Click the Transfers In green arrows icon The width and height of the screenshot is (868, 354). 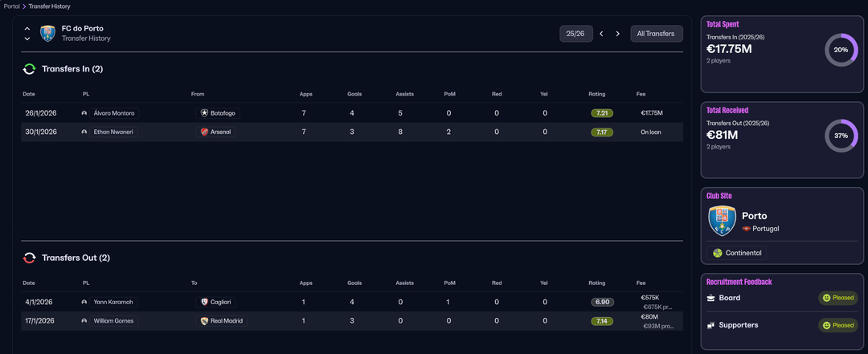[29, 69]
